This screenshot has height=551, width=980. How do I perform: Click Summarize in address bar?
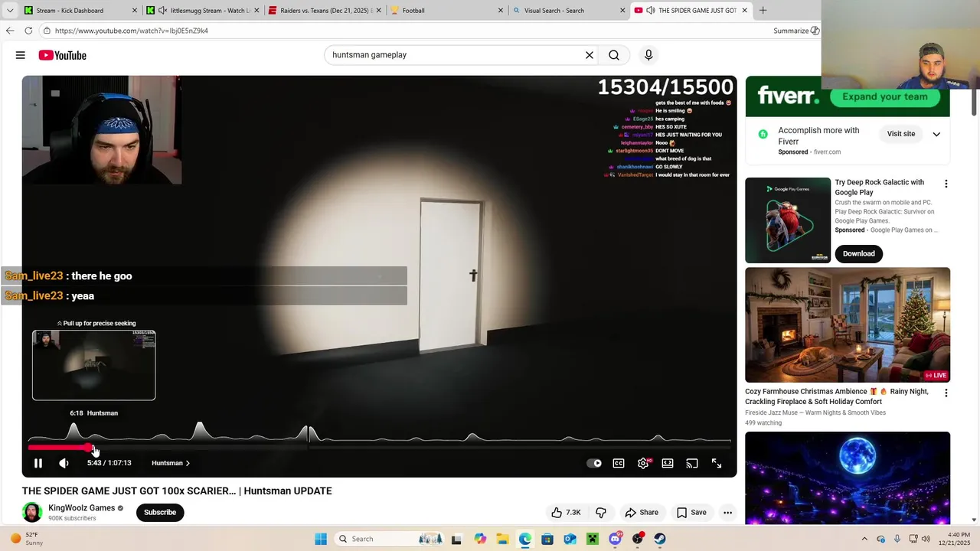796,31
